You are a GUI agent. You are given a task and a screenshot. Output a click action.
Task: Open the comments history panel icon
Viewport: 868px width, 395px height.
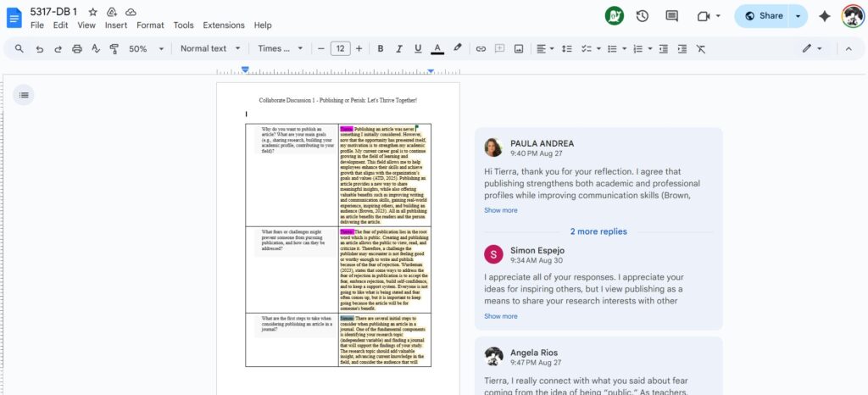click(x=672, y=16)
